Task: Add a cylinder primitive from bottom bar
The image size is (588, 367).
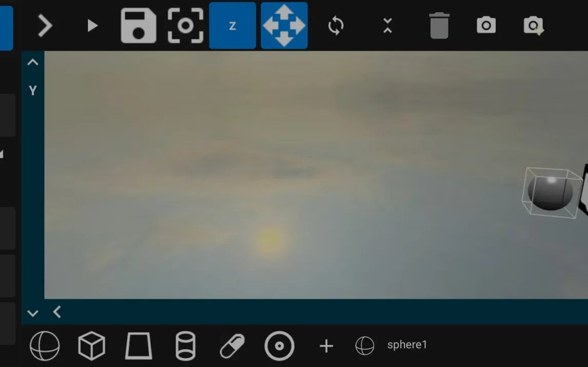Action: pyautogui.click(x=185, y=345)
